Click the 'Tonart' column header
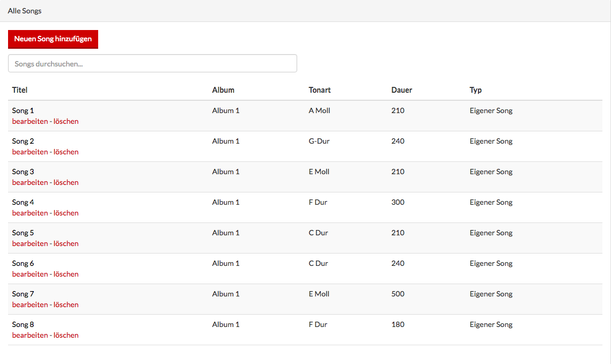This screenshot has height=364, width=611. [320, 90]
